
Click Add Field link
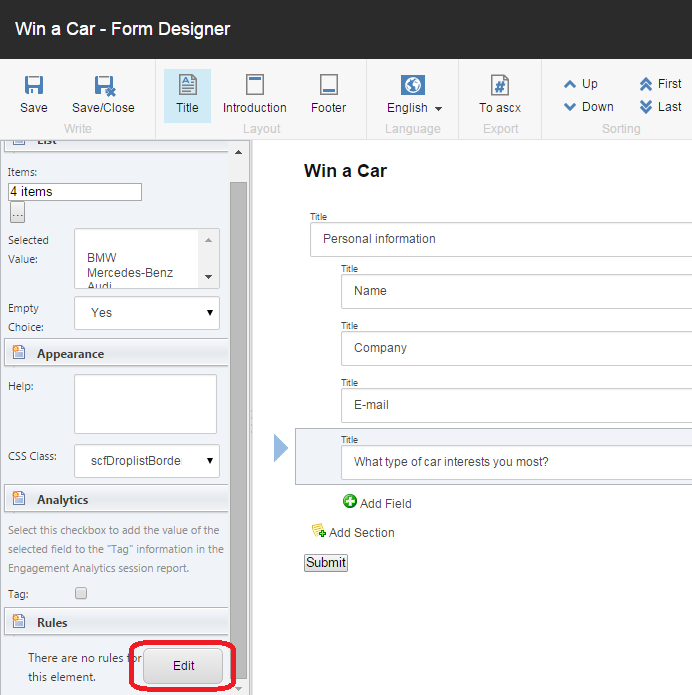pos(377,503)
